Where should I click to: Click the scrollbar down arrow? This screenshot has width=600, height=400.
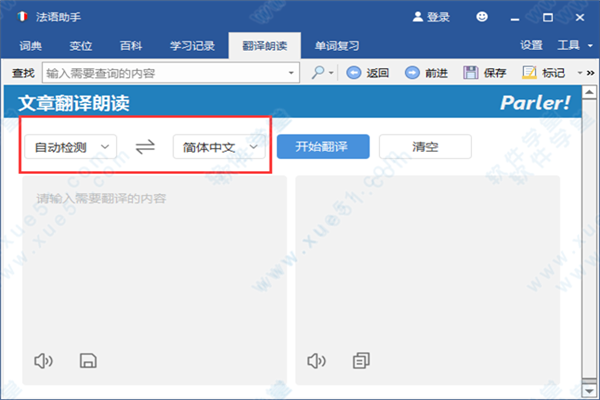[589, 391]
